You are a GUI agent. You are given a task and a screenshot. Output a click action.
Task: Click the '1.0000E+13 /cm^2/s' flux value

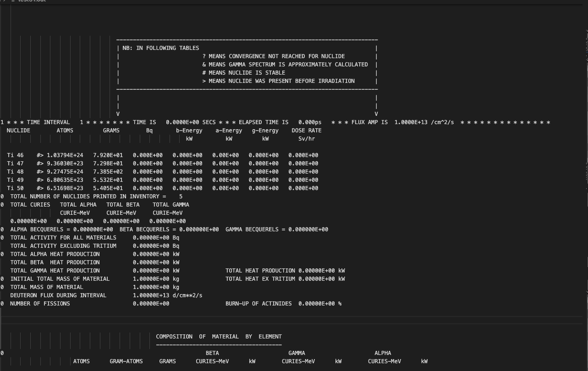point(424,122)
